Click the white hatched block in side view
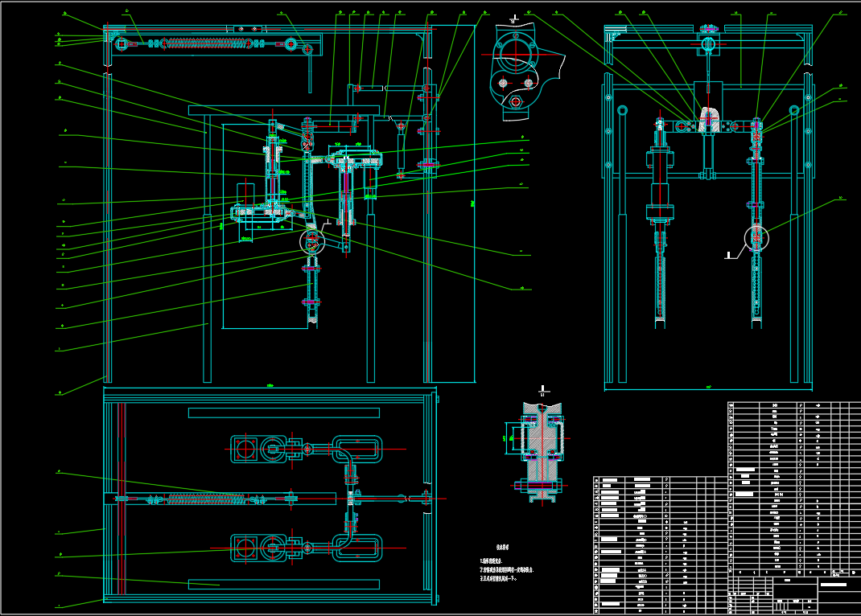861x616 pixels. click(x=708, y=121)
